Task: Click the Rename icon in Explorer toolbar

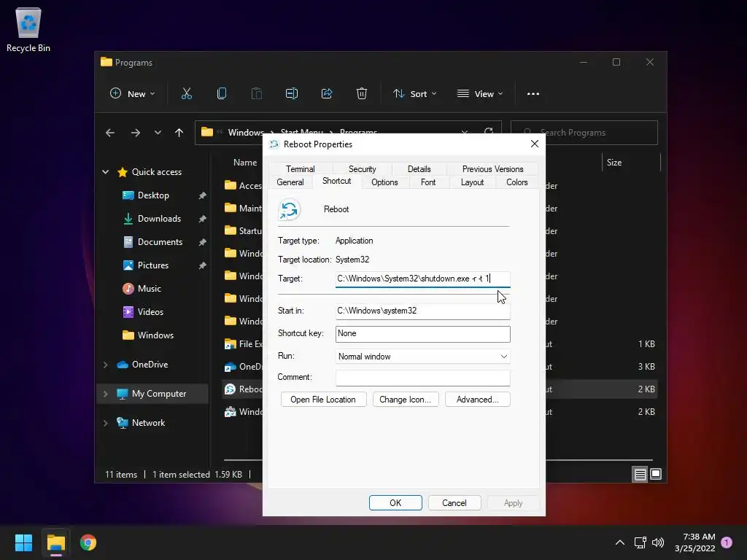Action: click(x=292, y=94)
